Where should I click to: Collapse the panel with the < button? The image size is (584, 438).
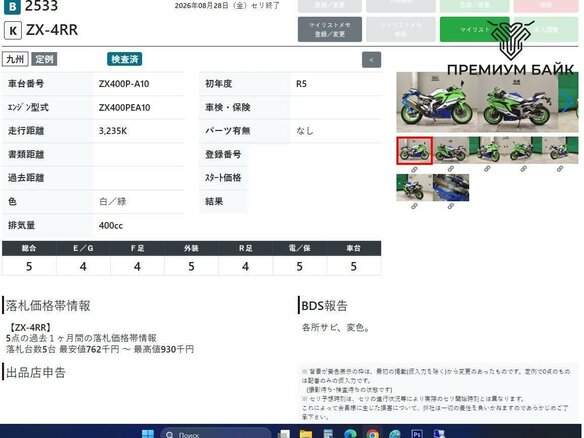[371, 60]
